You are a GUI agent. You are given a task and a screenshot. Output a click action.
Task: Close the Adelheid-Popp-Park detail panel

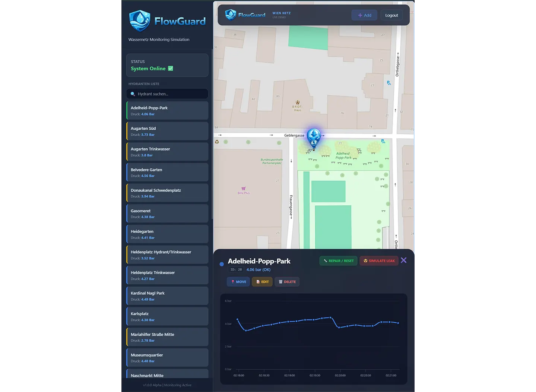click(x=404, y=260)
